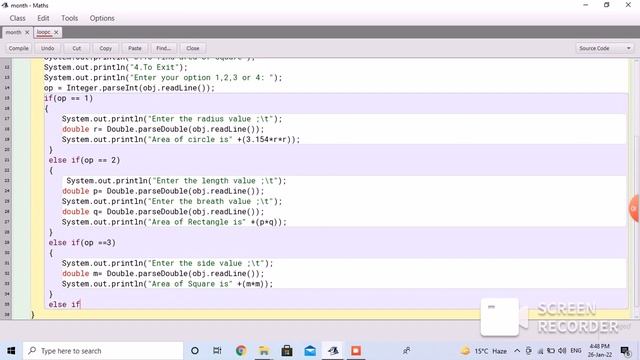
Task: Open Microsoft Store from the taskbar
Action: 287,351
